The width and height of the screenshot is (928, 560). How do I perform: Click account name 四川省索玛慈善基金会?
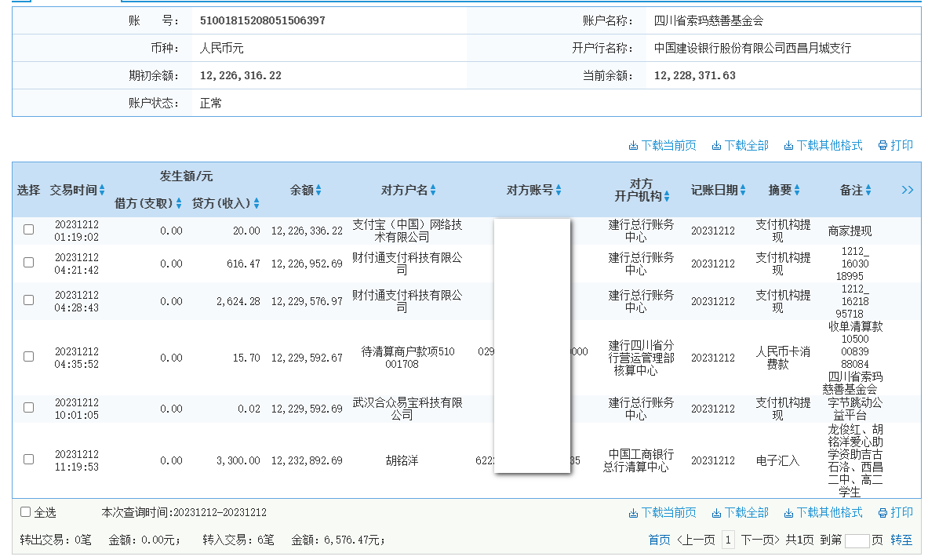click(x=708, y=20)
